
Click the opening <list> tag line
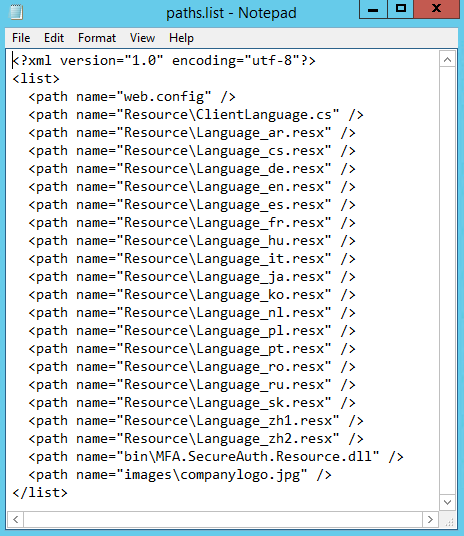coord(36,79)
